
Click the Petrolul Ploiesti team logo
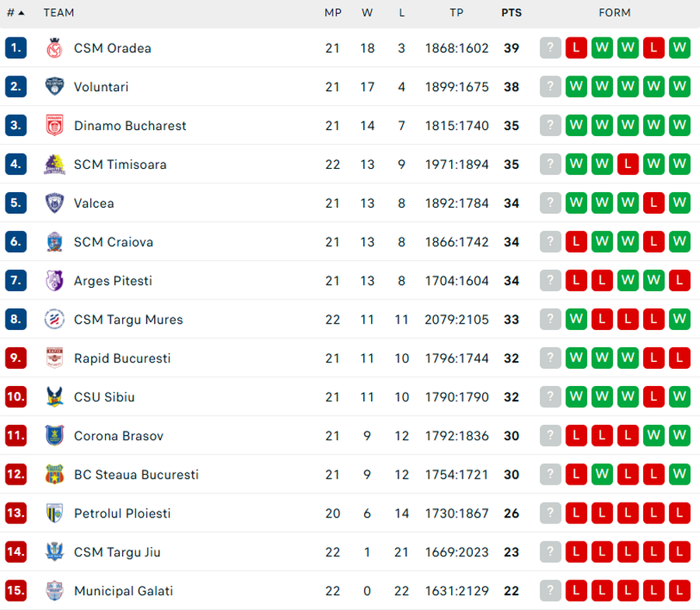coord(54,514)
